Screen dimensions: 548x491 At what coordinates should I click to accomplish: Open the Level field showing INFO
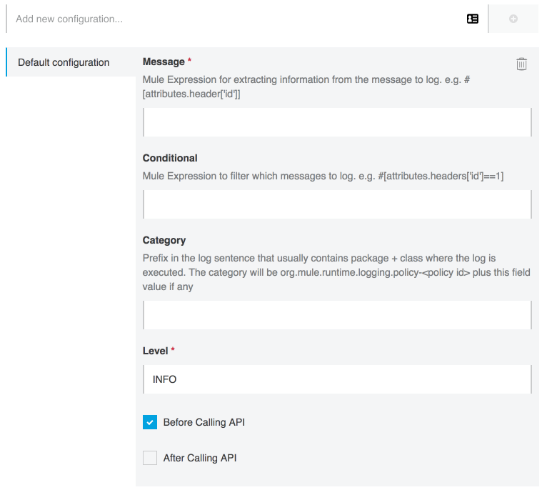[337, 380]
